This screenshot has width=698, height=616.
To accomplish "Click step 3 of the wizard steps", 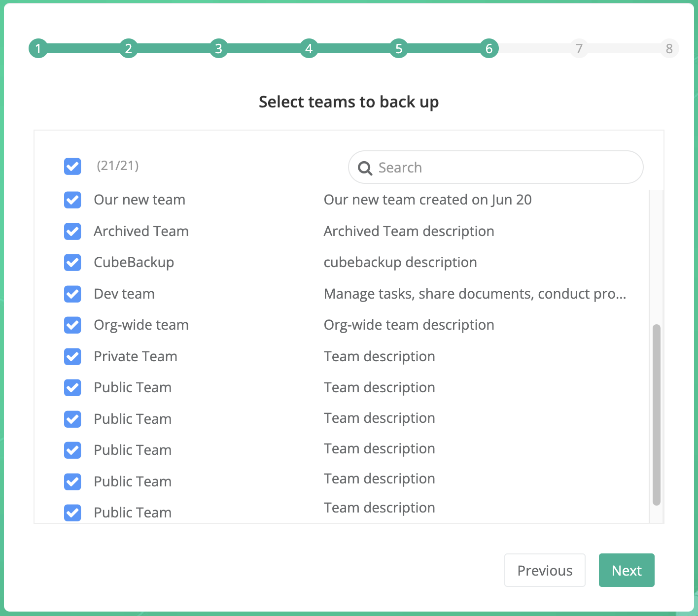I will [218, 48].
